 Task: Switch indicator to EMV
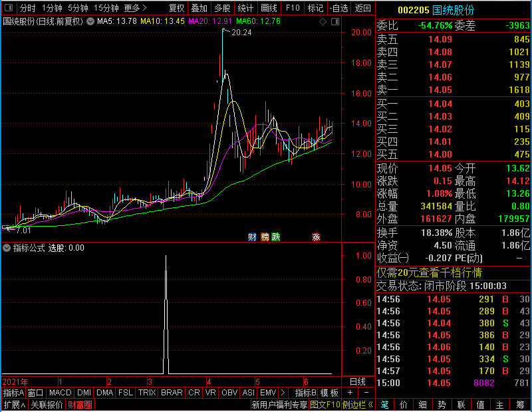(x=268, y=393)
